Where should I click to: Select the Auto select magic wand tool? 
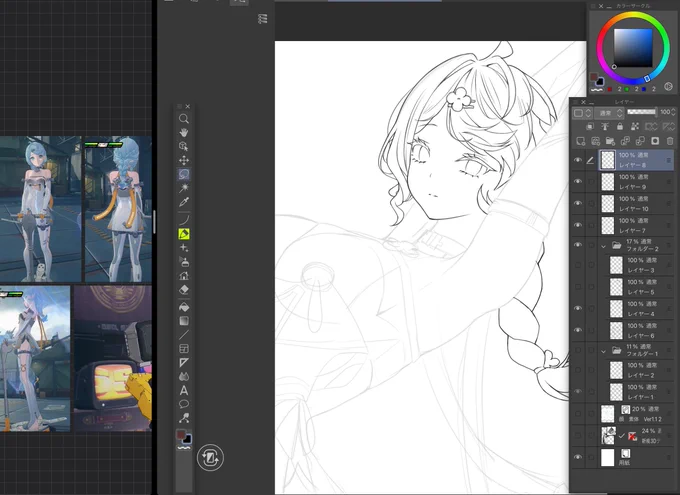(x=184, y=188)
